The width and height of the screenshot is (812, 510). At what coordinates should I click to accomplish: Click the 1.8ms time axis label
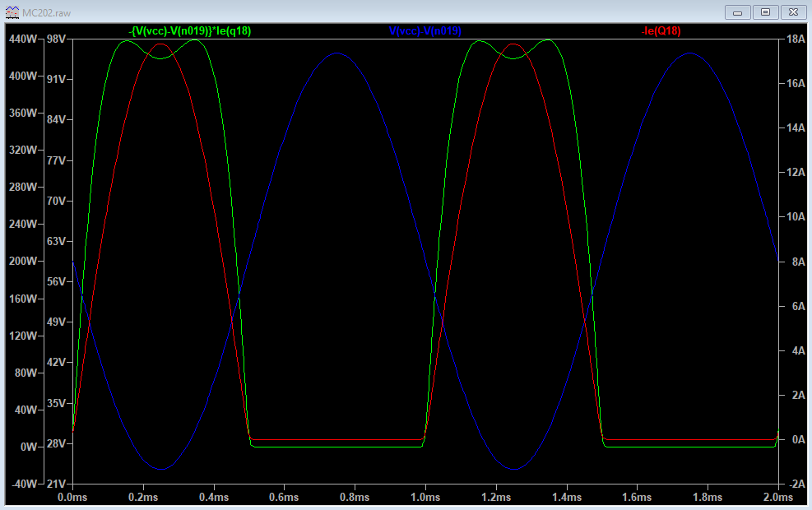pyautogui.click(x=708, y=498)
